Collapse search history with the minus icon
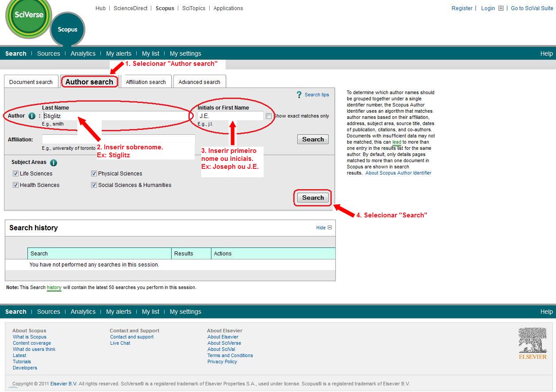The width and height of the screenshot is (556, 392). pyautogui.click(x=330, y=228)
